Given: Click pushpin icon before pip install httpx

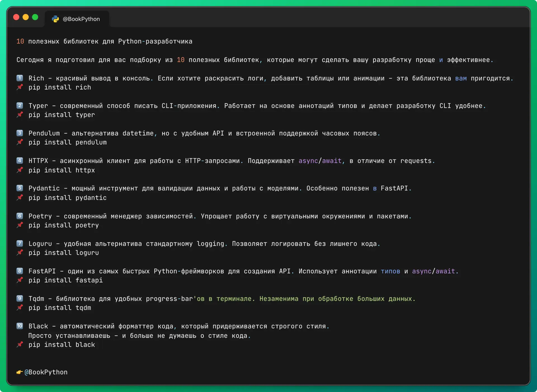Looking at the screenshot, I should pyautogui.click(x=20, y=170).
